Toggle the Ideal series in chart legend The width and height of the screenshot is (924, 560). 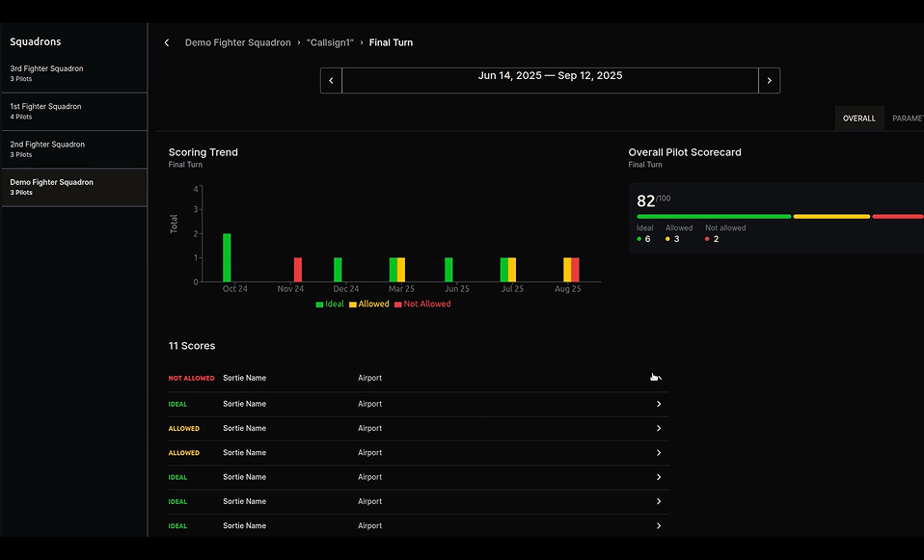tap(330, 305)
